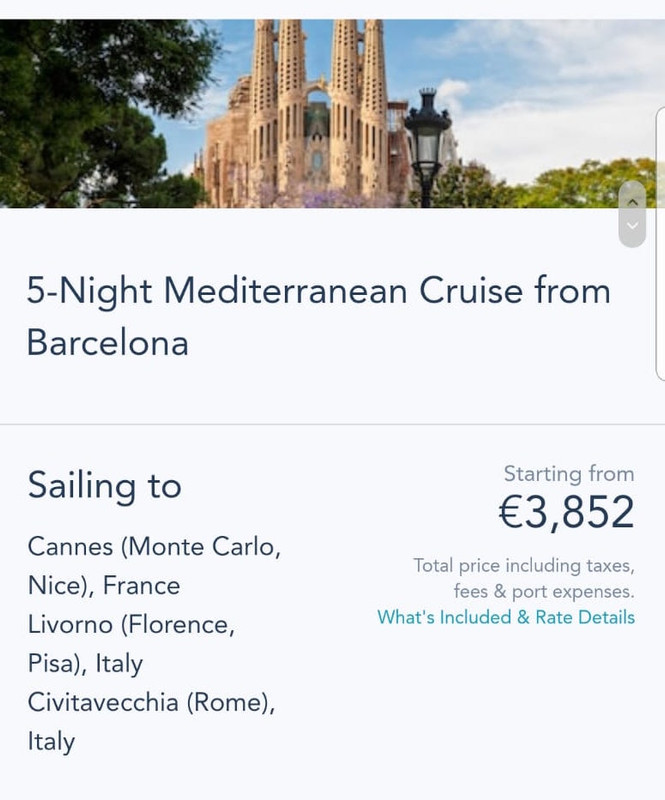Select Livorno (Florence, Pisa), Italy port
Viewport: 665px width, 800px height.
tap(130, 644)
